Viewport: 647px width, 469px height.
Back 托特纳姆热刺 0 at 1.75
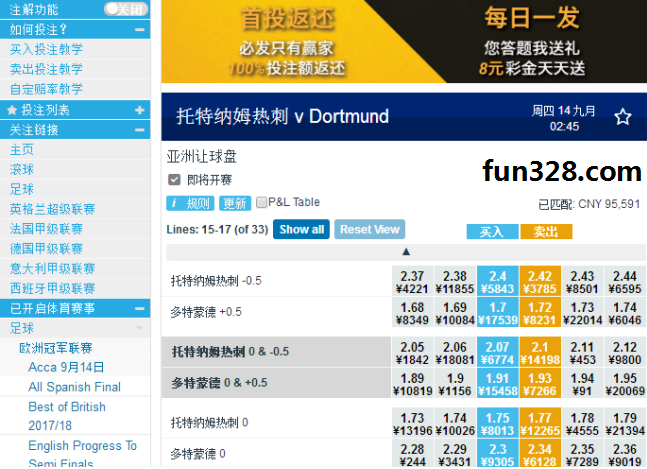tap(497, 423)
